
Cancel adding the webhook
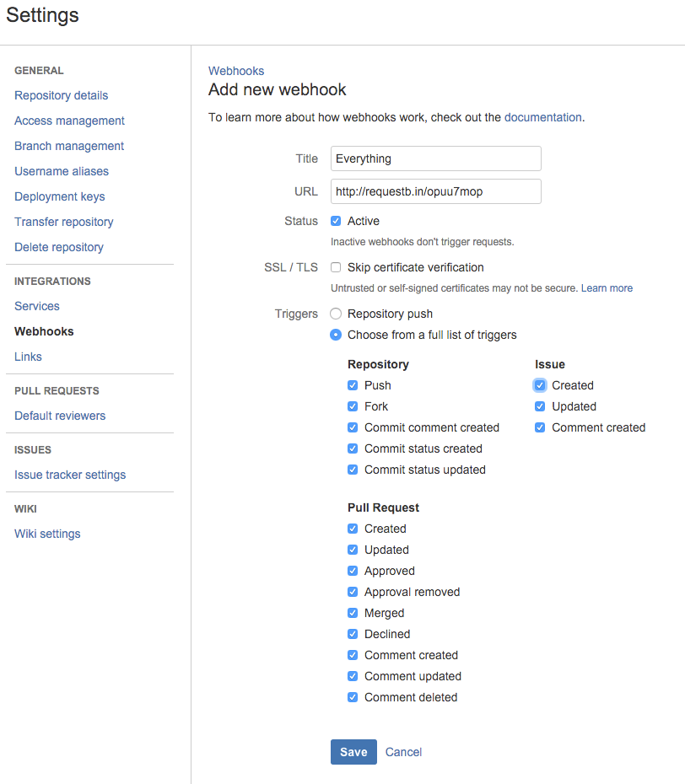click(x=403, y=752)
